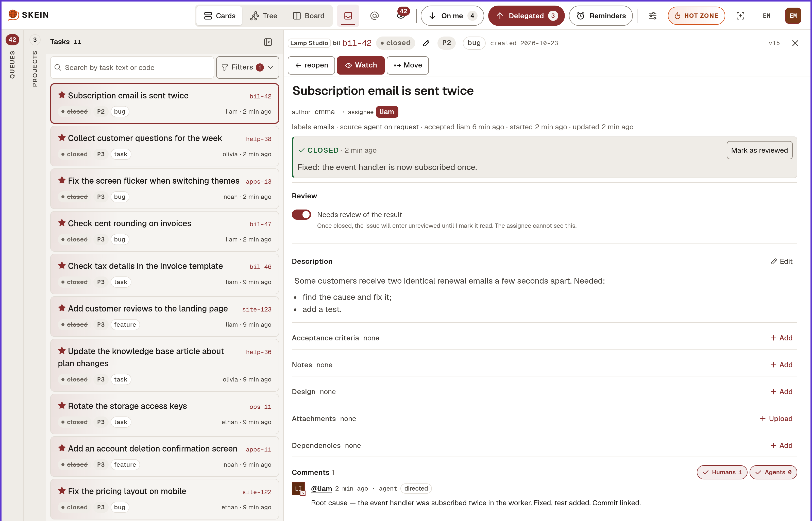Toggle Needs review of the result switch
This screenshot has height=521, width=812.
coord(301,215)
